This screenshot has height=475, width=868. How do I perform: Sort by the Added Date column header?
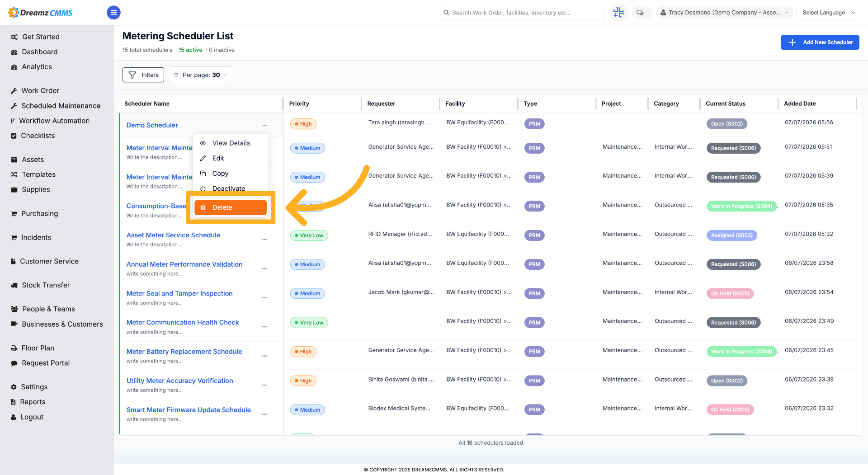[x=800, y=104]
